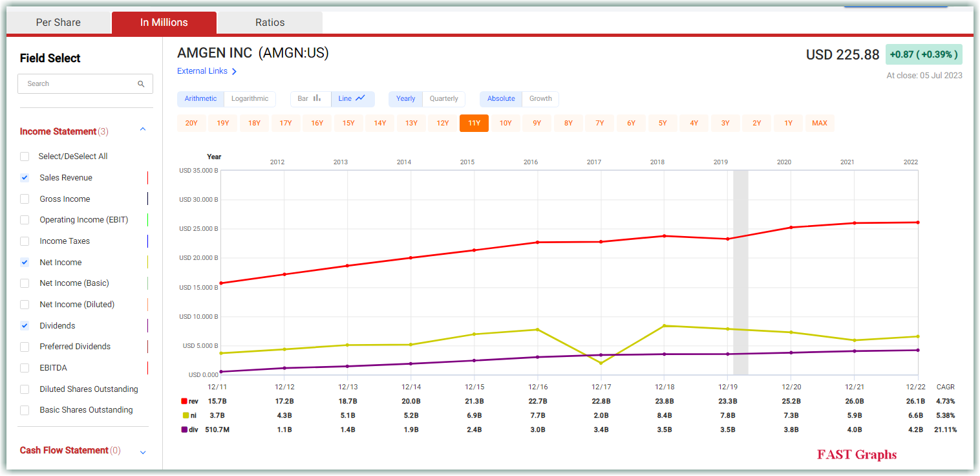
Task: Set the time range to 10Y
Action: tap(506, 124)
